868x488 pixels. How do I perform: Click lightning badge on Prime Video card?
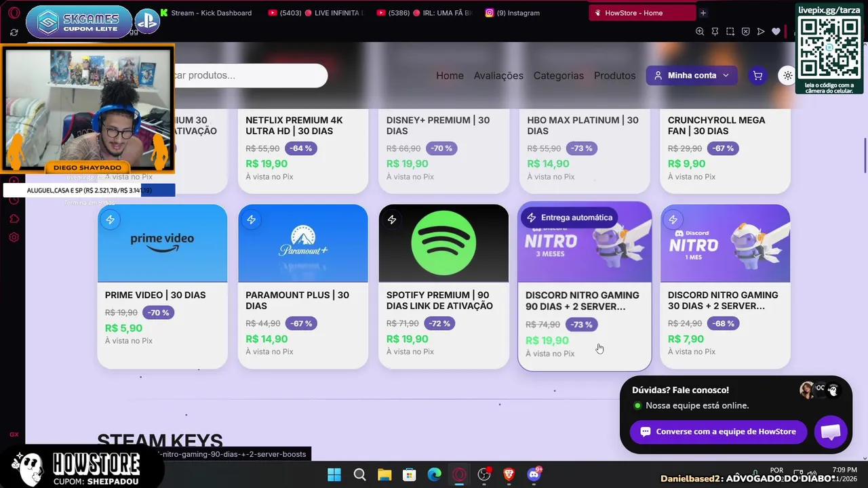click(111, 220)
